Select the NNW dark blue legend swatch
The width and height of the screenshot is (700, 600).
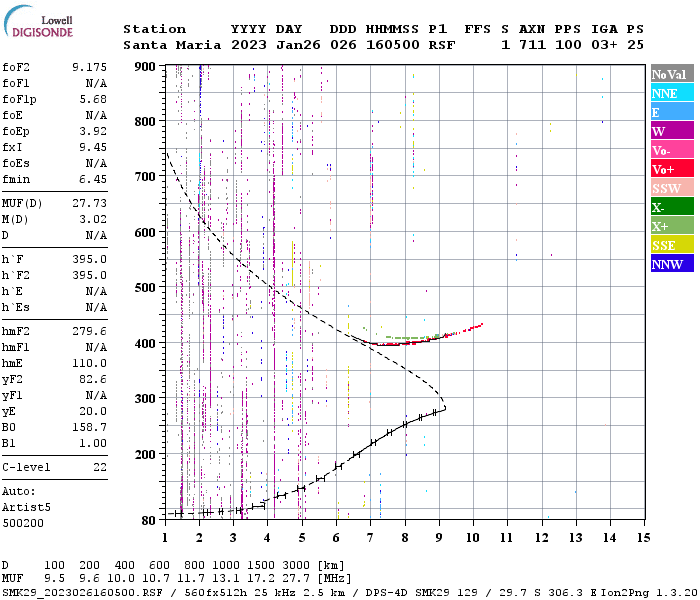coord(672,263)
